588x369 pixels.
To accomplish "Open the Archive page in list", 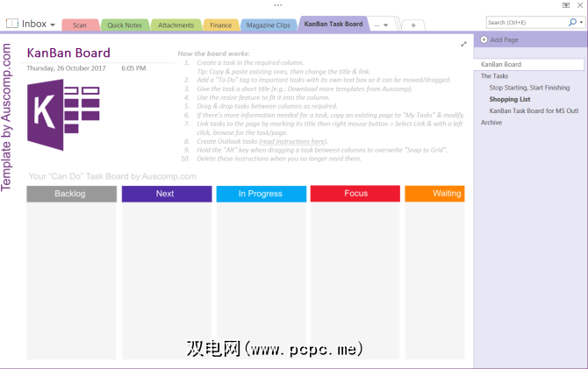I will point(491,123).
